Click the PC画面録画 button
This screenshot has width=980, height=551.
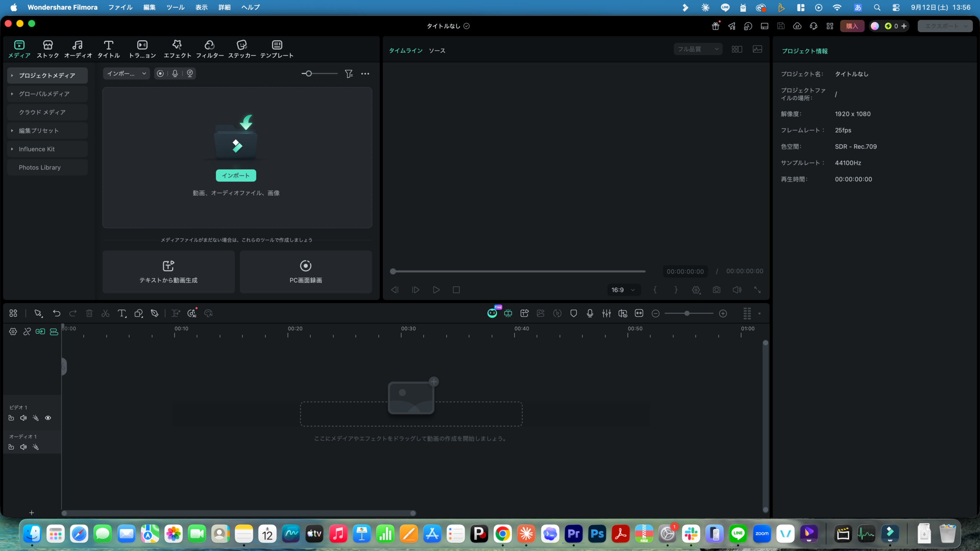point(305,272)
